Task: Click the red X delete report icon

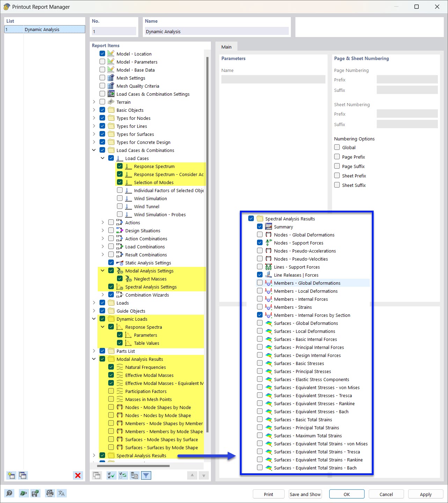Action: [78, 475]
